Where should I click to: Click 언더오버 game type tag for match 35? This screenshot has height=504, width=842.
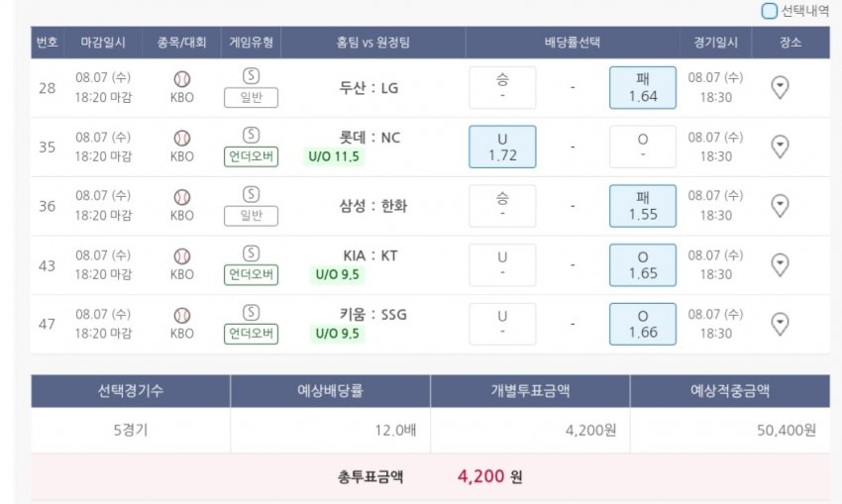point(251,156)
